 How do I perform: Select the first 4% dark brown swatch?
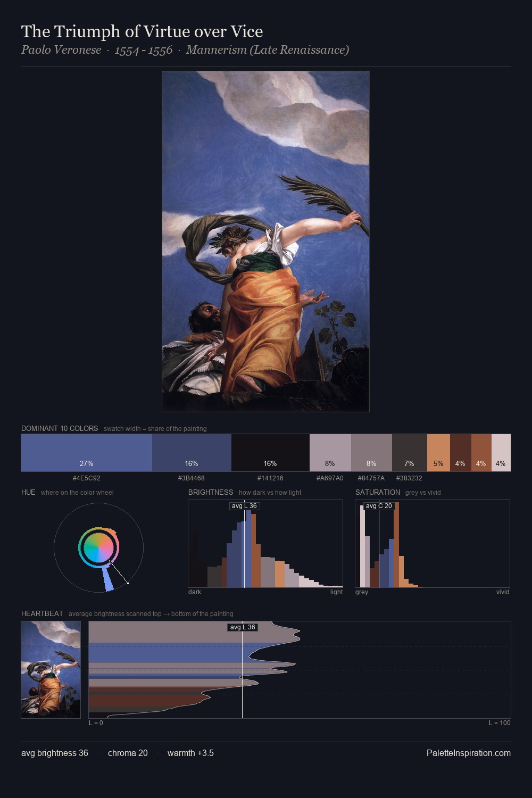461,453
